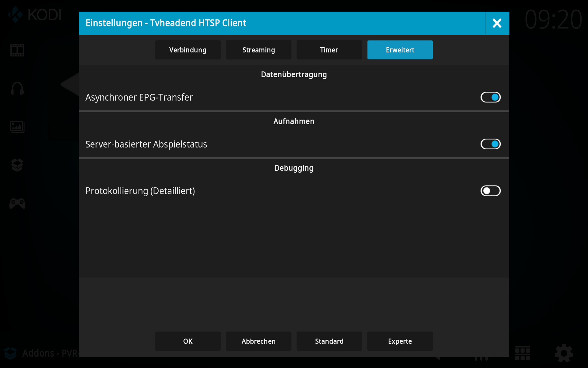Click the Datenübertragung section heading
588x368 pixels.
pos(294,75)
